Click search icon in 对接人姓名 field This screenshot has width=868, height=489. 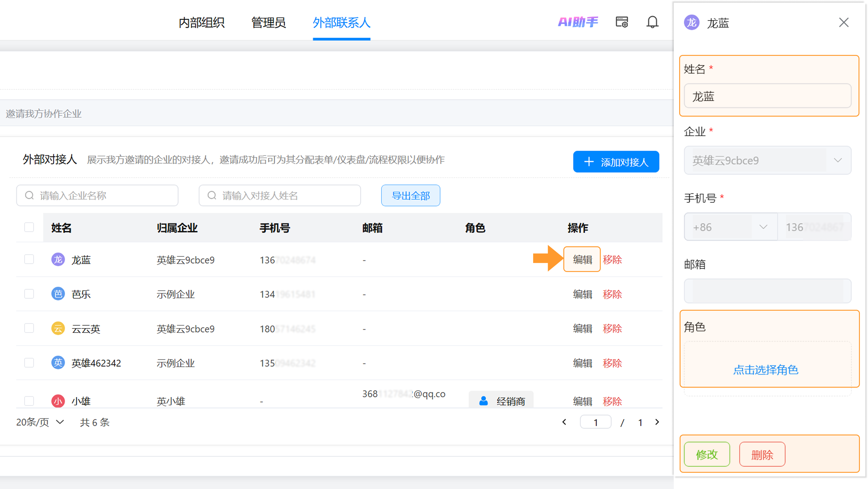[212, 195]
